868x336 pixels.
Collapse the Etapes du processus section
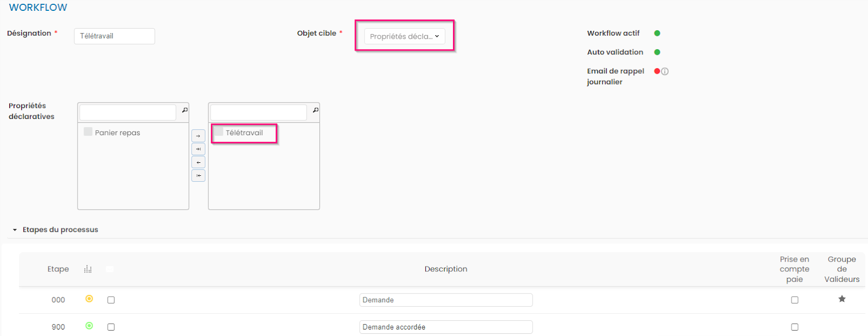coord(15,230)
